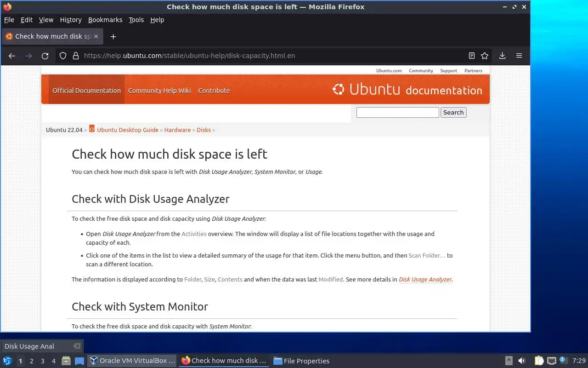Click the Firefox 'Check how much disk' taskbar entry

coord(224,361)
